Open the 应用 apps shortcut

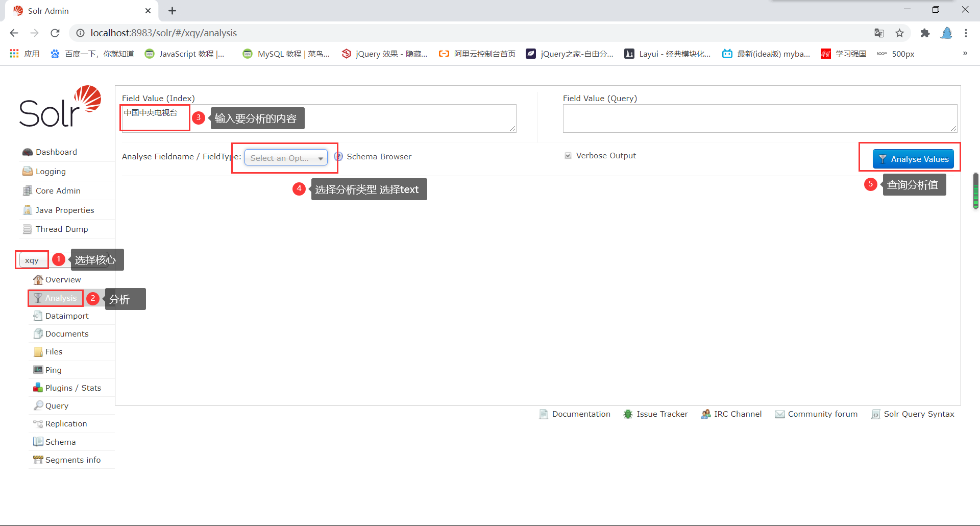24,54
